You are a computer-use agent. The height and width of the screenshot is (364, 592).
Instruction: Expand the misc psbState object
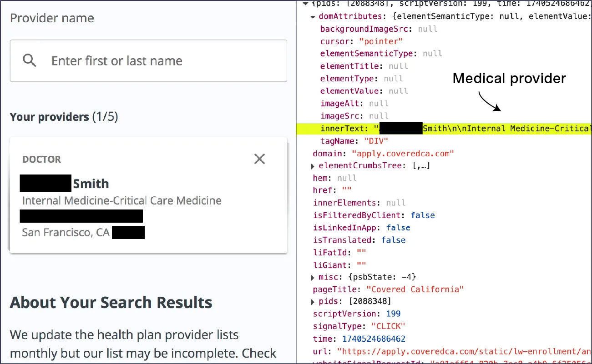point(313,276)
